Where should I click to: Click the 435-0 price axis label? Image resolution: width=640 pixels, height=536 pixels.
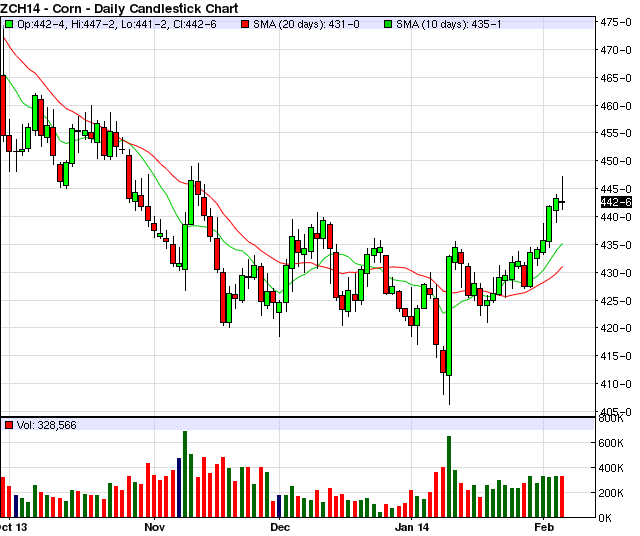(x=616, y=245)
